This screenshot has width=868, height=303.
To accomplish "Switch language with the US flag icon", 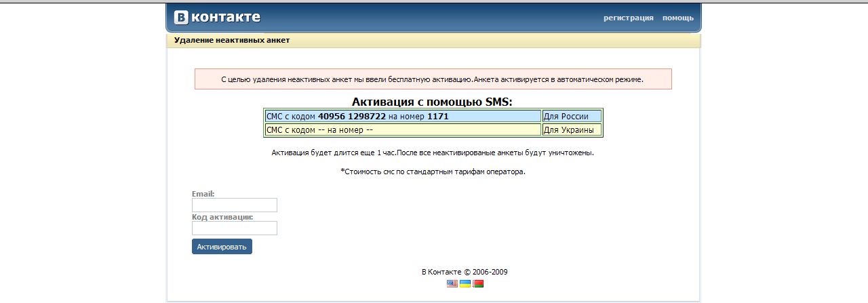I will click(x=452, y=283).
